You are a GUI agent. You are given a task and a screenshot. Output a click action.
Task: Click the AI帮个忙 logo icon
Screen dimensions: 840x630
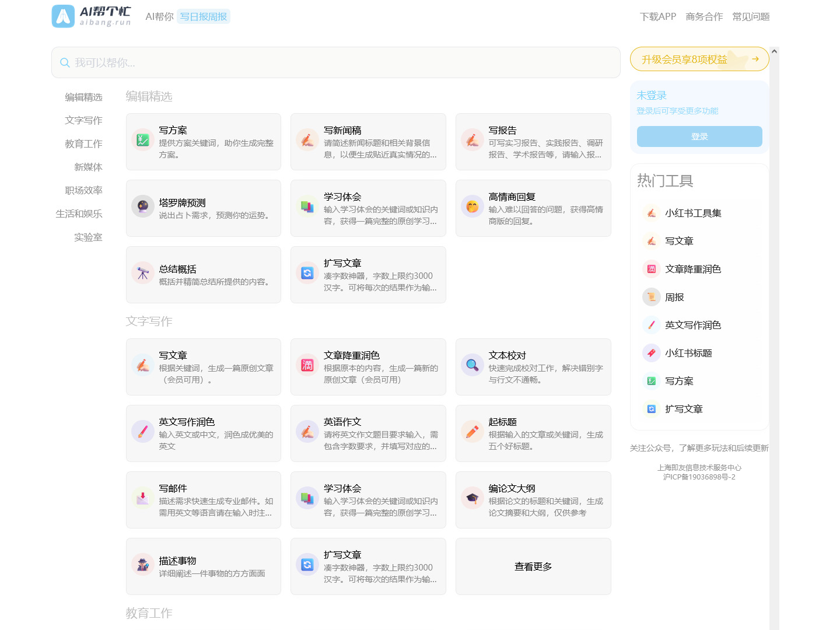tap(63, 16)
